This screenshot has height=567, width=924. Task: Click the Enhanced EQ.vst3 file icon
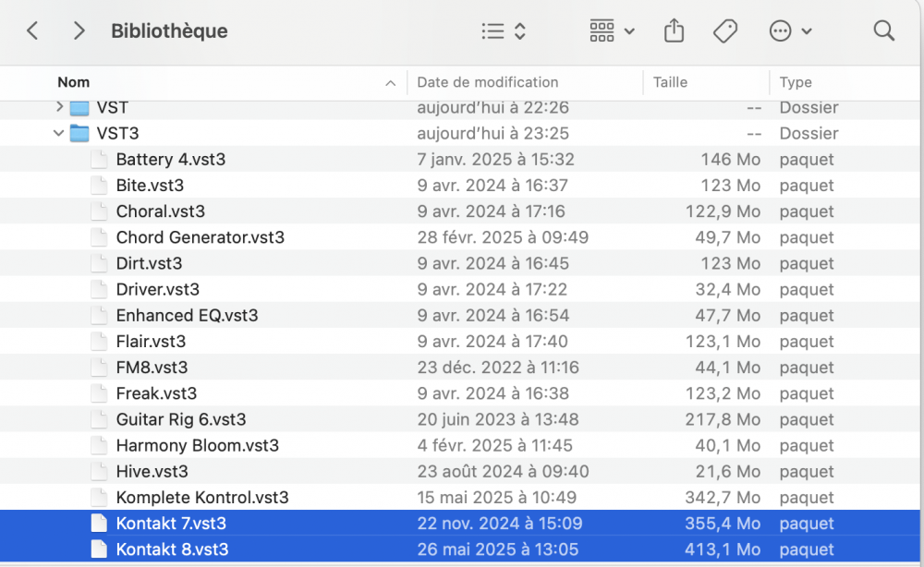pos(99,315)
